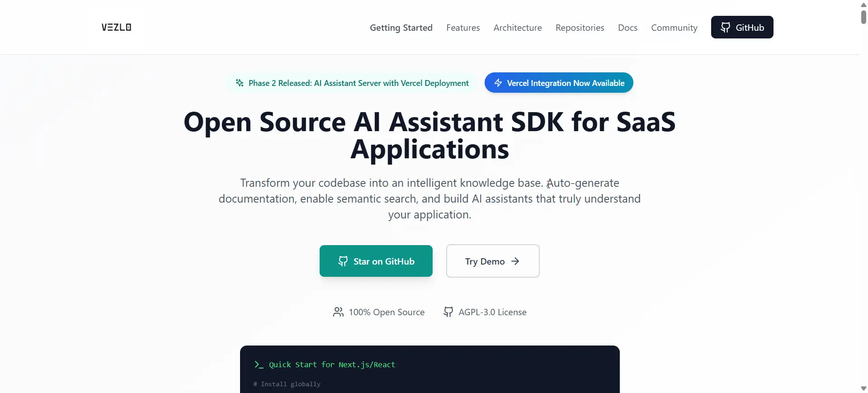Click the sparkle icon beside Phase 2 Released
Screen dimensions: 868x393
click(240, 83)
